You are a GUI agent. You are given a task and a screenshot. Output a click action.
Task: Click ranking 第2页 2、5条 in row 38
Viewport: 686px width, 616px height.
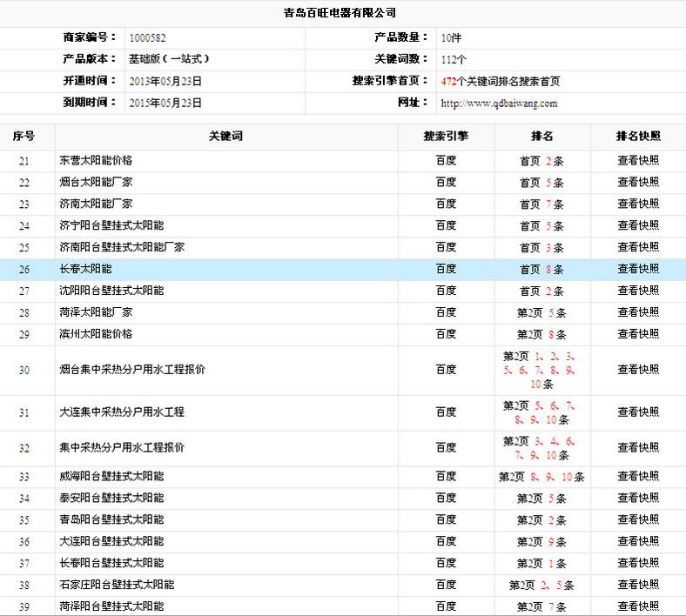click(x=541, y=586)
